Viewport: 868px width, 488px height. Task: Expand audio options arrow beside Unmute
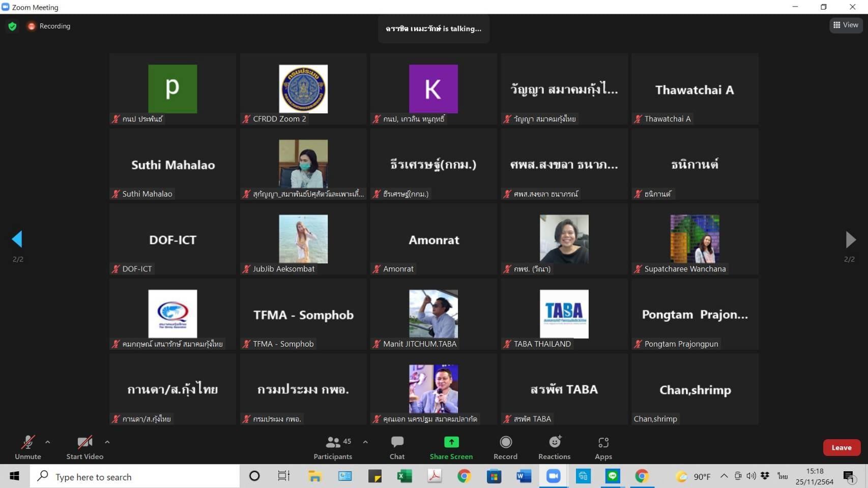point(48,442)
